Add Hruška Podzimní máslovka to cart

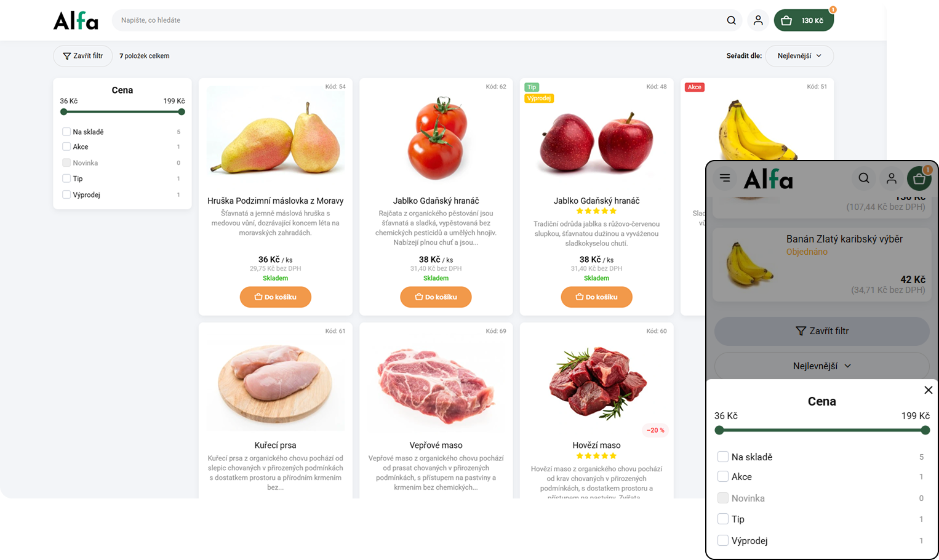click(275, 297)
